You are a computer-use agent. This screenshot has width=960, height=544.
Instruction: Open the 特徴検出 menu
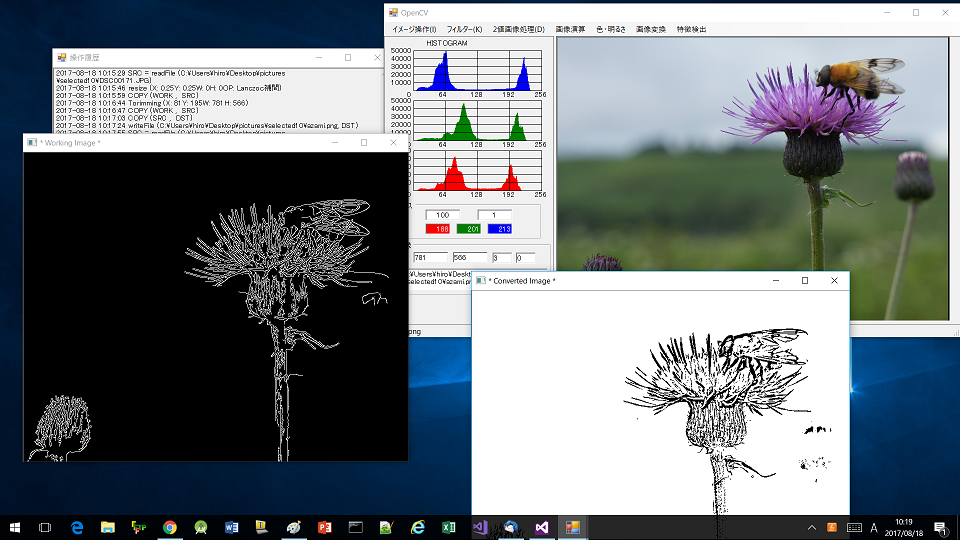[691, 29]
